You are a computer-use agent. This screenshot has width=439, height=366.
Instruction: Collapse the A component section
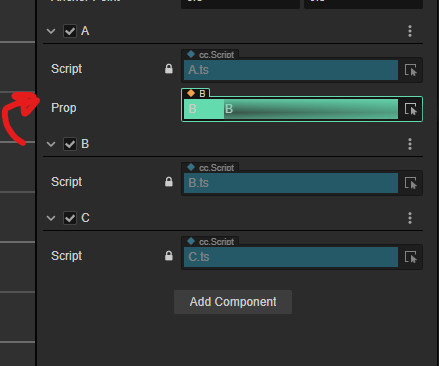click(51, 31)
